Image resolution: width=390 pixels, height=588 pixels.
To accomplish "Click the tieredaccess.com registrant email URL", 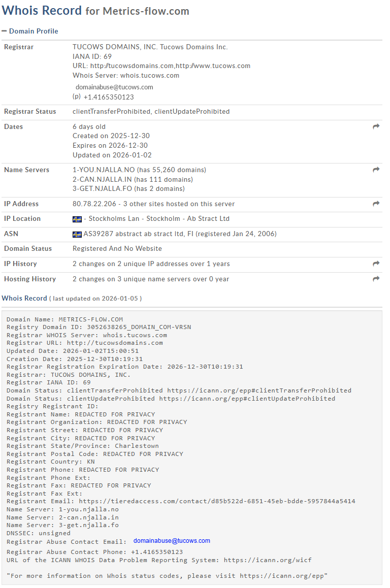I will point(217,501).
